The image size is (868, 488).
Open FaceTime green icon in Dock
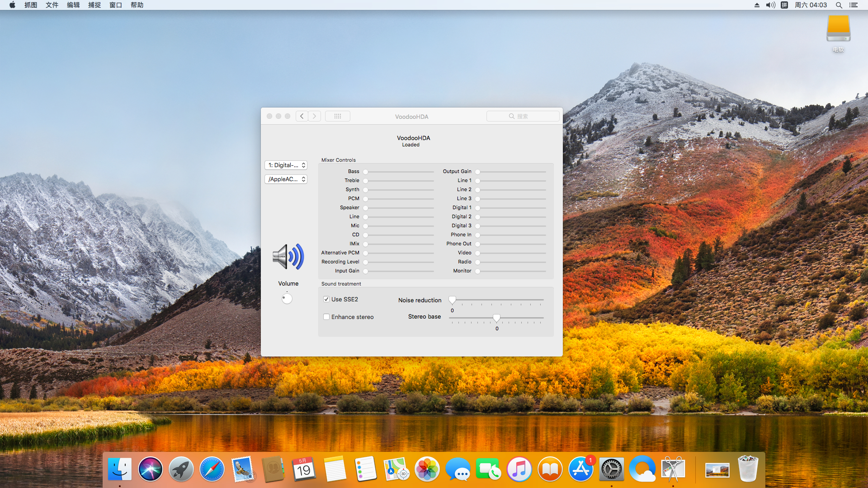point(489,469)
